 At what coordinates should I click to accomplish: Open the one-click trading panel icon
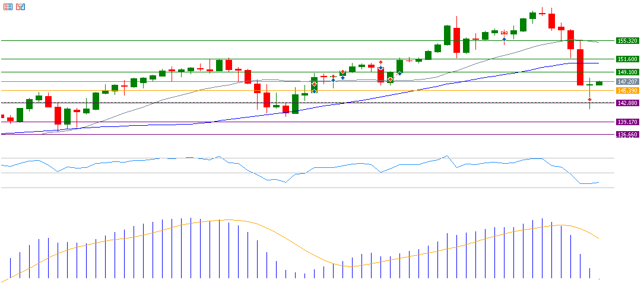[x=20, y=7]
